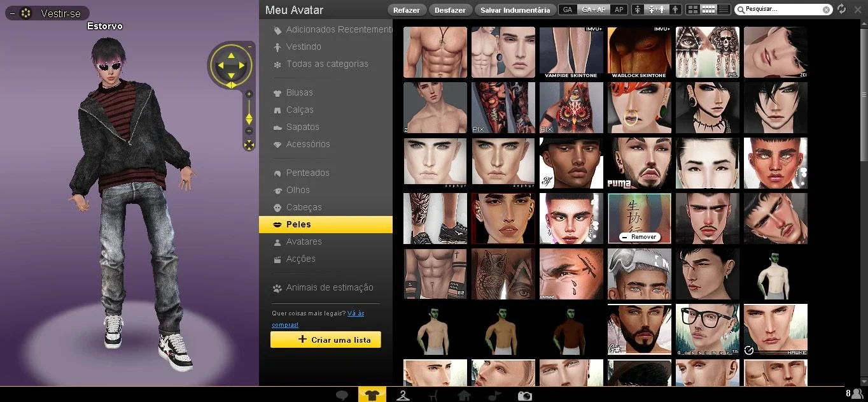Pan camera up with the top arrow
This screenshot has height=402, width=868.
point(231,55)
